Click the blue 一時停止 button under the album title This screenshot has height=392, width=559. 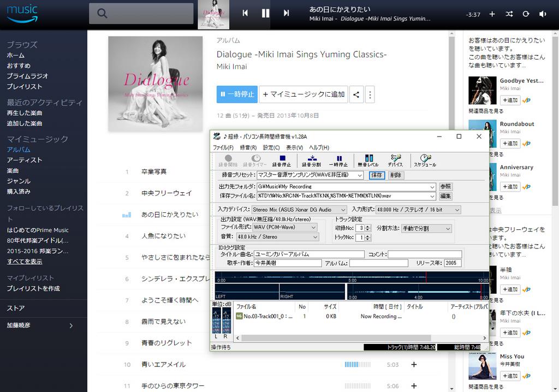237,94
